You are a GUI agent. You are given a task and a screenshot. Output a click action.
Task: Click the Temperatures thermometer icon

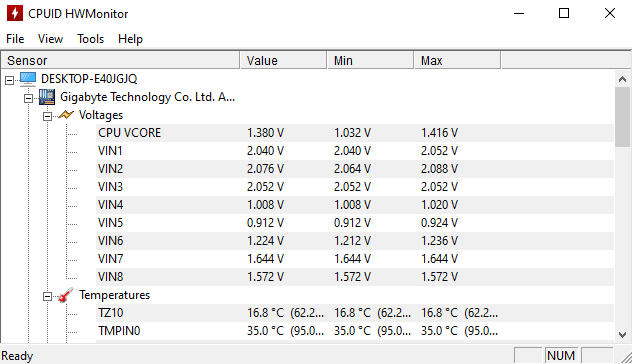click(x=66, y=295)
